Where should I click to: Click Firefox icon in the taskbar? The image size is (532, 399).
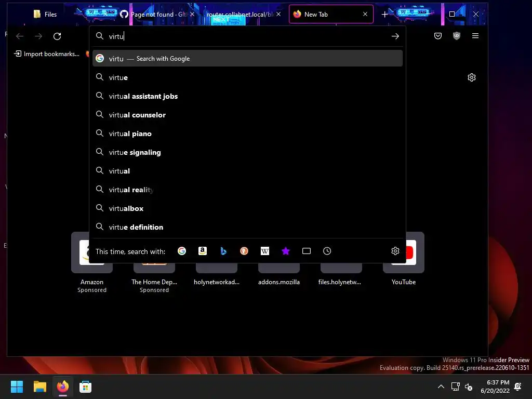tap(62, 387)
